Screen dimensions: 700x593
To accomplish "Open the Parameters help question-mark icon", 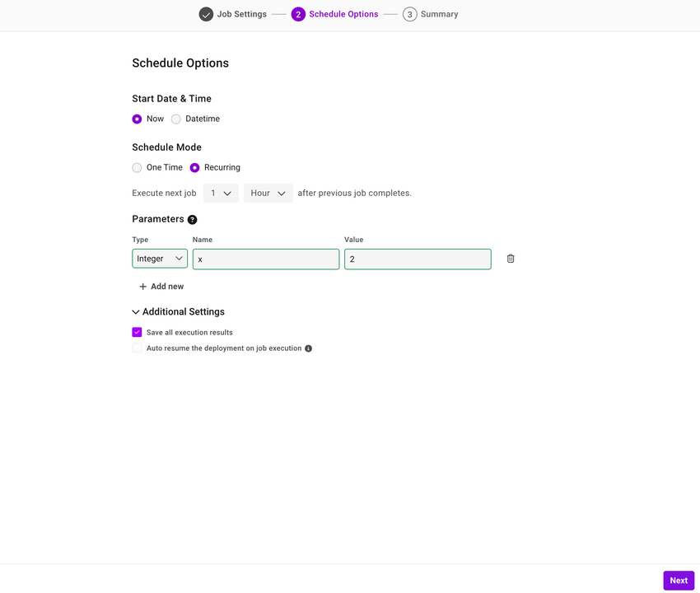I will 193,220.
